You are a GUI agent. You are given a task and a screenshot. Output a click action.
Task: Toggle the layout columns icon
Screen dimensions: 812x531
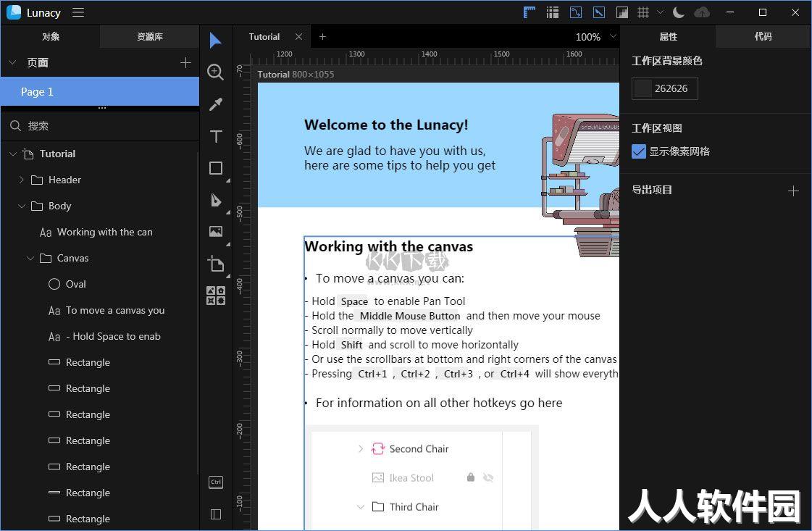tap(553, 12)
